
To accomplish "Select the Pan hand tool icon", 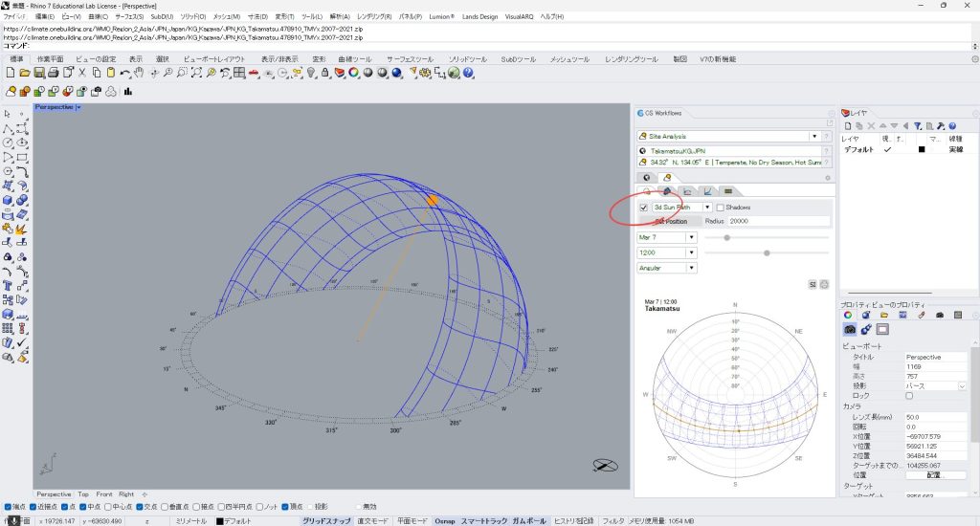I will click(139, 73).
